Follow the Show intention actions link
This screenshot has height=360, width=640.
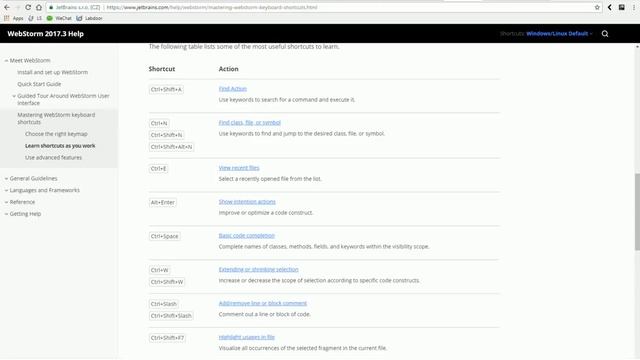247,202
